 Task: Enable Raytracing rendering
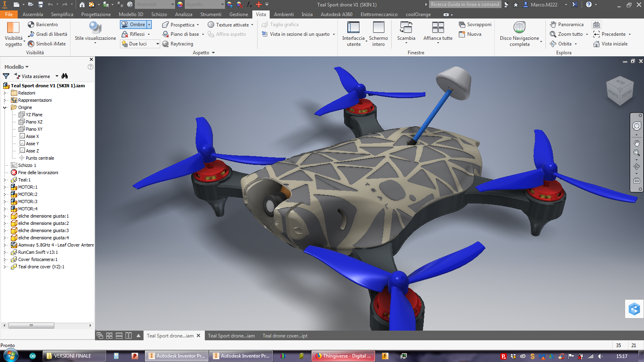pyautogui.click(x=178, y=44)
